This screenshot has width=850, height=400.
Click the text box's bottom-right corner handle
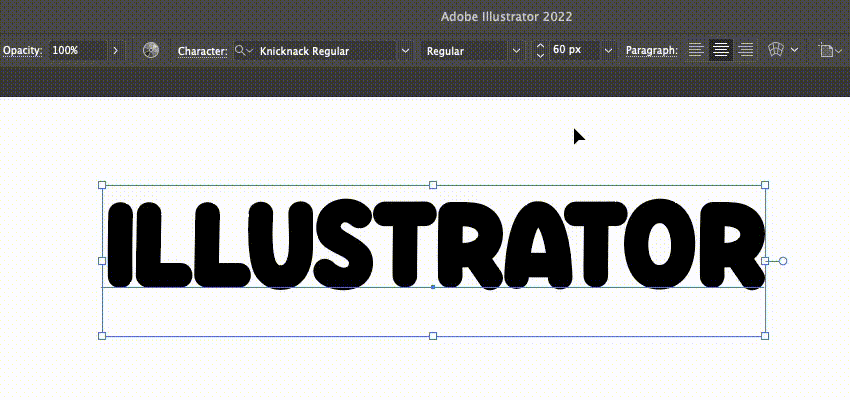765,336
